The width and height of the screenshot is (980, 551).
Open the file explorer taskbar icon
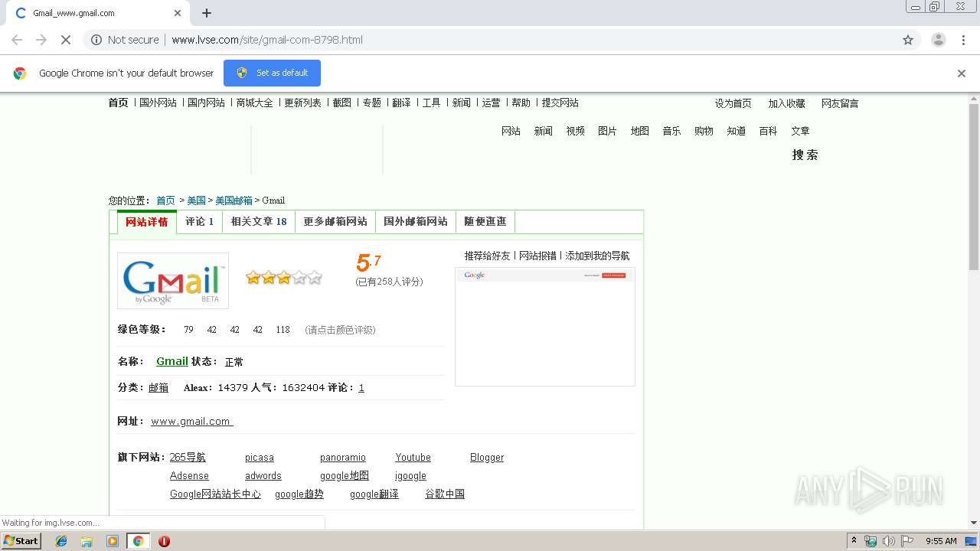pos(87,541)
